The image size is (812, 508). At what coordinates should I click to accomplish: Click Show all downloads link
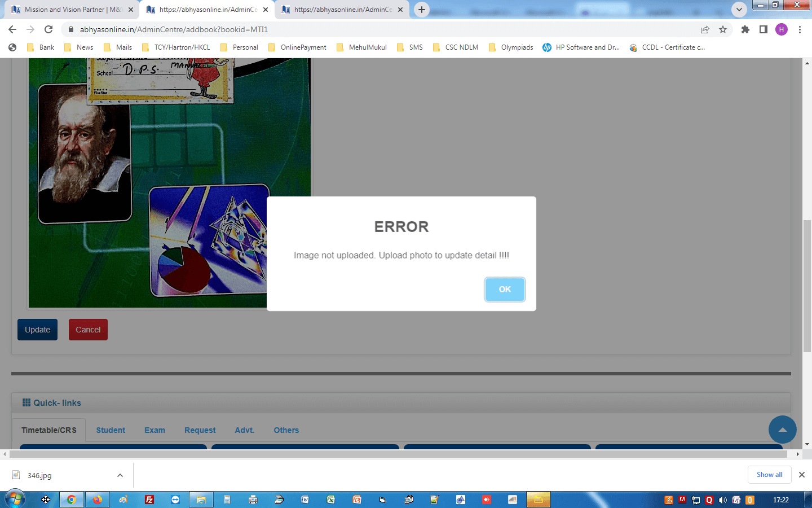pos(769,475)
